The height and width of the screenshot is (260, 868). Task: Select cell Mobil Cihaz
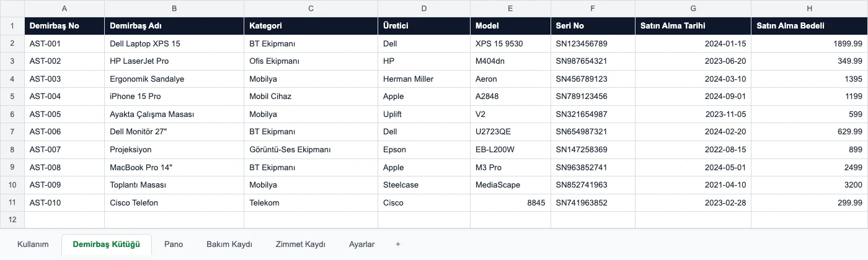pos(311,97)
